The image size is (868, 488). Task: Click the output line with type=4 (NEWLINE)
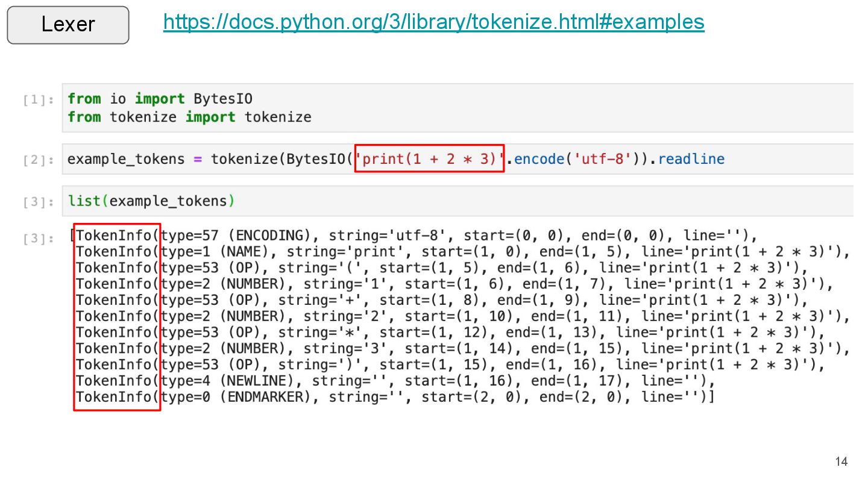point(395,381)
